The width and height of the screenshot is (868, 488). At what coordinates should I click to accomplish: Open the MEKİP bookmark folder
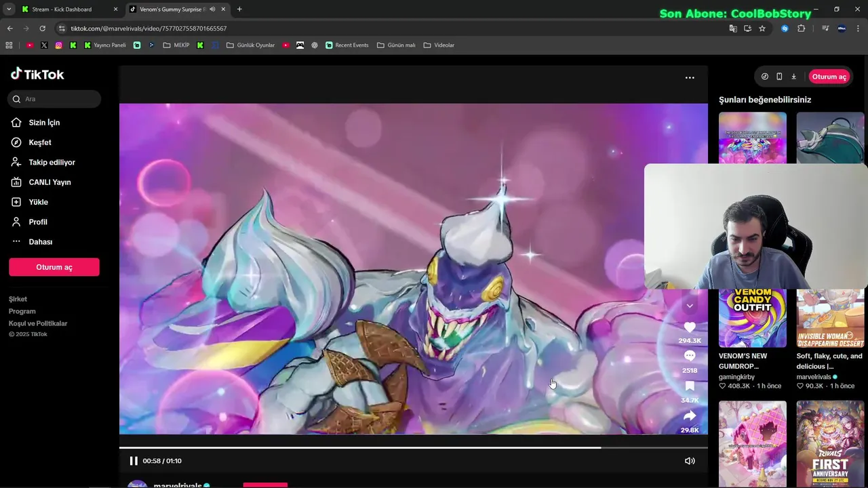click(176, 45)
